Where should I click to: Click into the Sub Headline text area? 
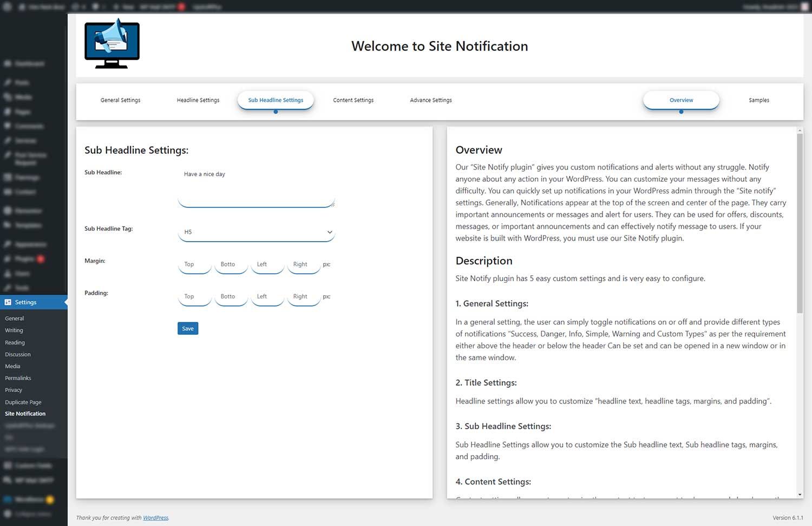point(256,187)
